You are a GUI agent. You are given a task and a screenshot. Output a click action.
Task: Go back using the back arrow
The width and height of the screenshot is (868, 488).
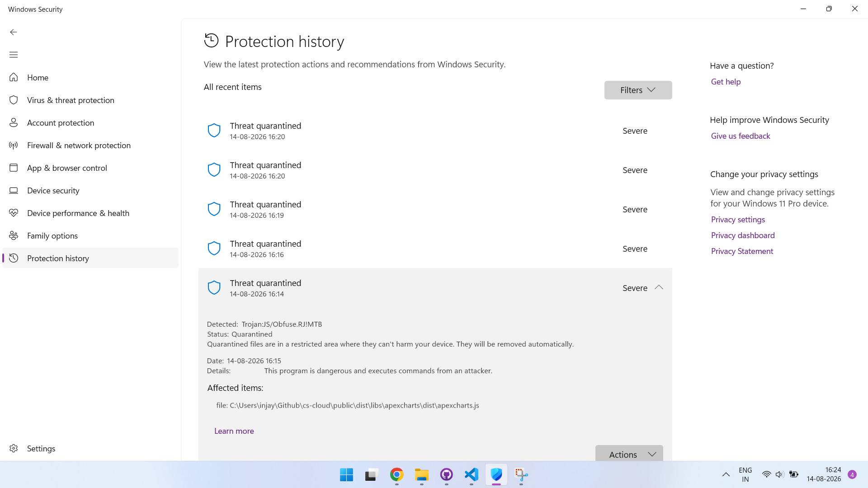[x=14, y=32]
